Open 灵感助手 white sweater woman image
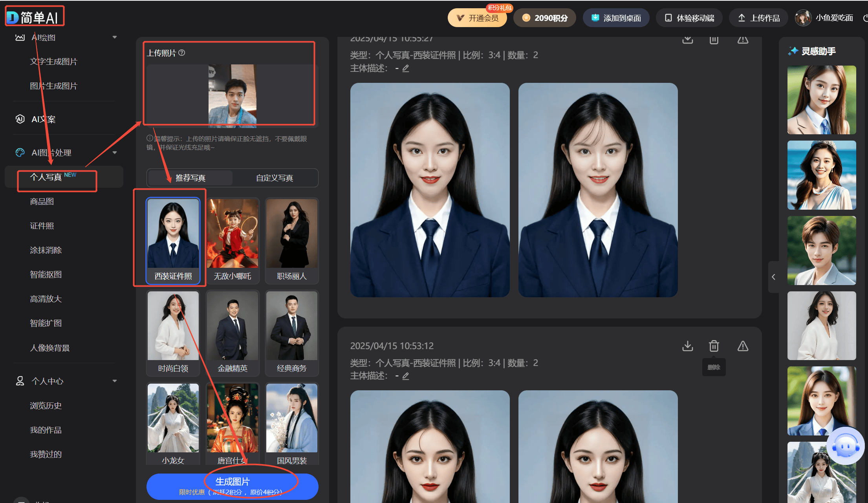The image size is (868, 503). (x=822, y=326)
